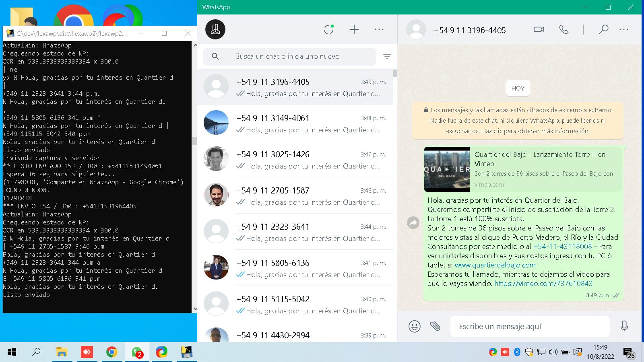Click contact number in chat header
This screenshot has height=362, width=644.
[470, 30]
